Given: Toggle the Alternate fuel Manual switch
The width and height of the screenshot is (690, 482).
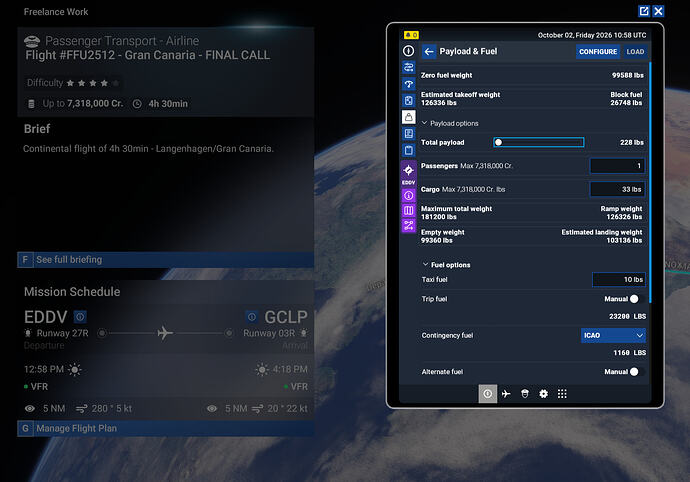Looking at the screenshot, I should pos(638,372).
